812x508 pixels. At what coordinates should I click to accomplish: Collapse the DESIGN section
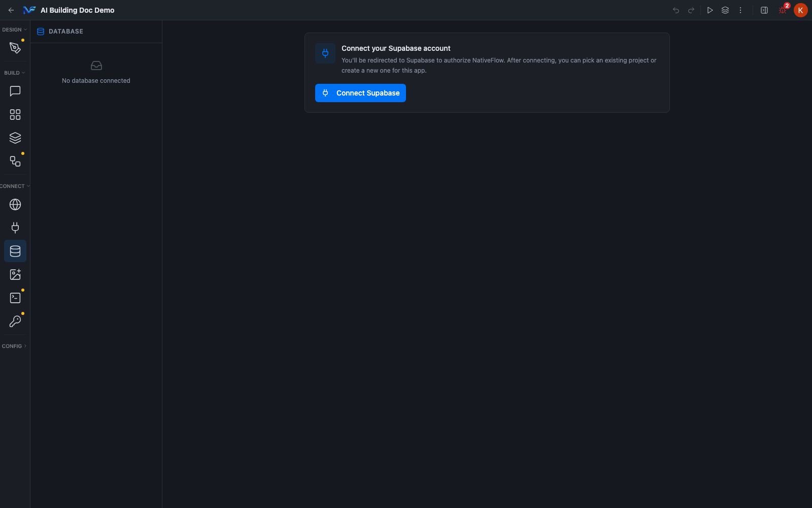click(15, 29)
